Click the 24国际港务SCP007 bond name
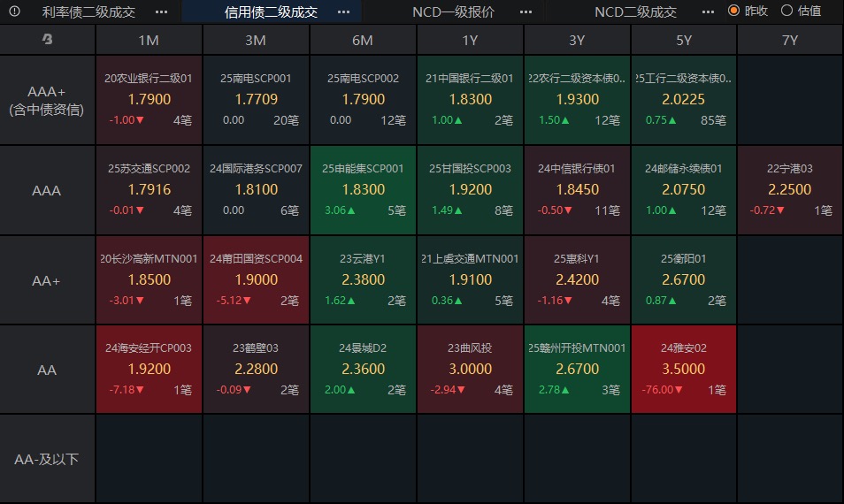Screen dimensions: 844x504 (x=256, y=169)
